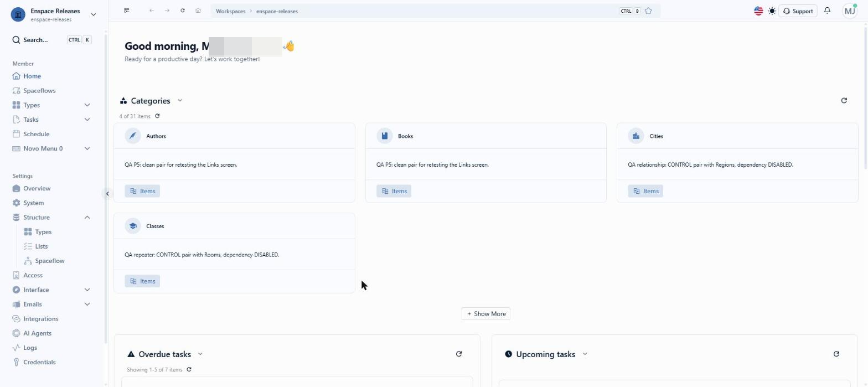
Task: Open the Search field in sidebar
Action: [52, 40]
